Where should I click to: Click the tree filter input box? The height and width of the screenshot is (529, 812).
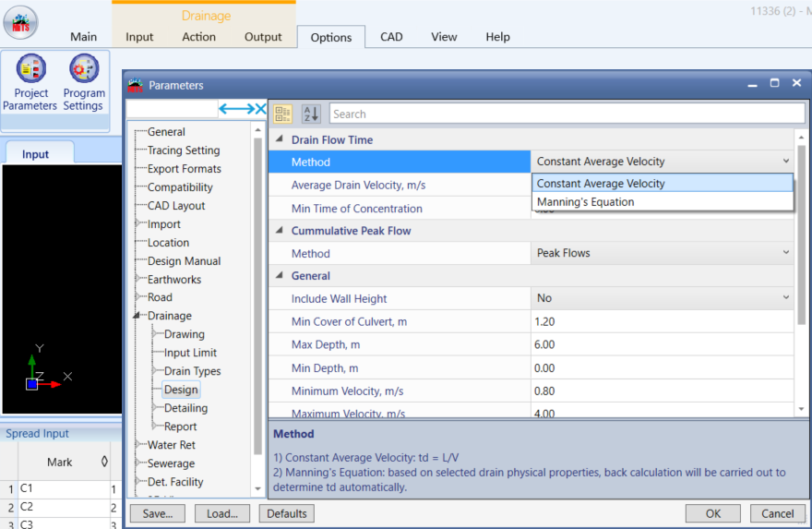pyautogui.click(x=172, y=109)
